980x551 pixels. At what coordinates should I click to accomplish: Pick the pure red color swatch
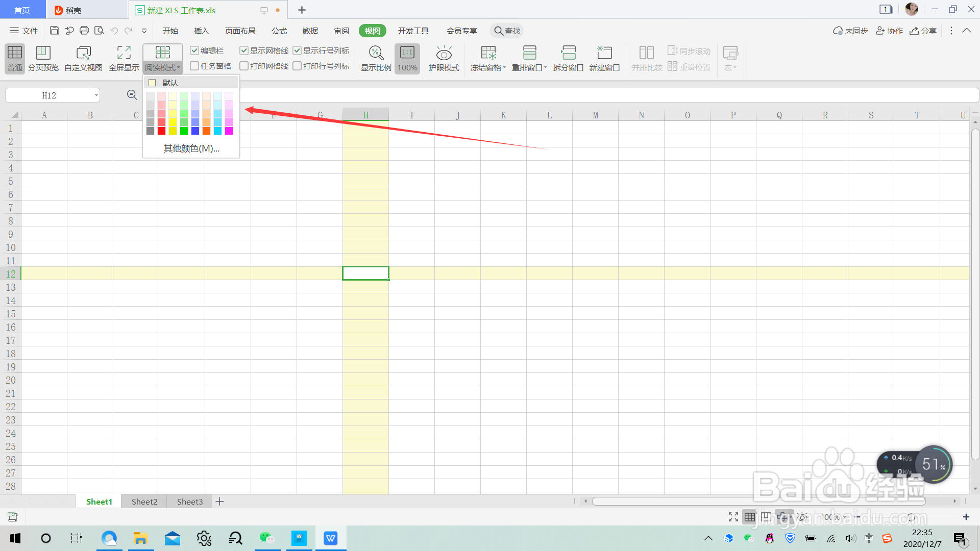(x=161, y=131)
